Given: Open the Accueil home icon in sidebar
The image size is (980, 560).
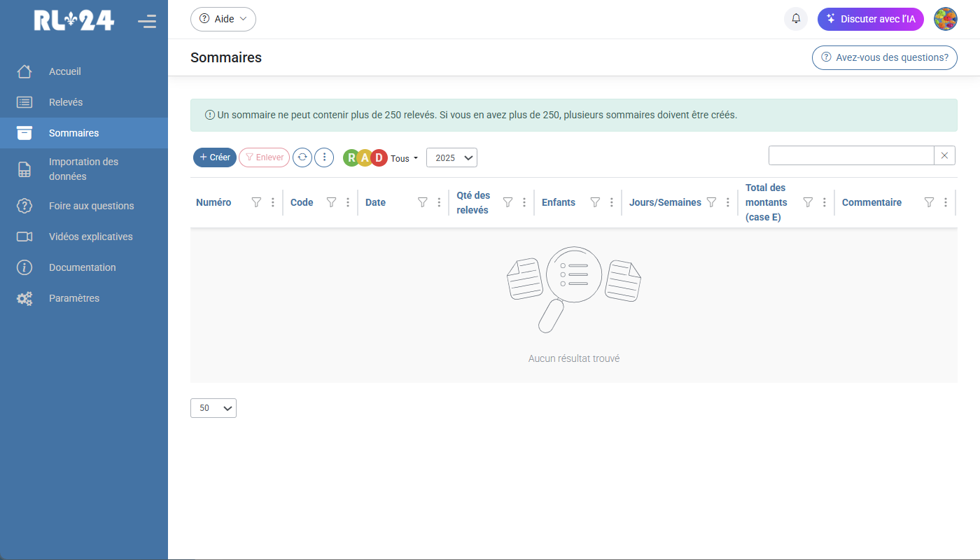Looking at the screenshot, I should pyautogui.click(x=24, y=71).
